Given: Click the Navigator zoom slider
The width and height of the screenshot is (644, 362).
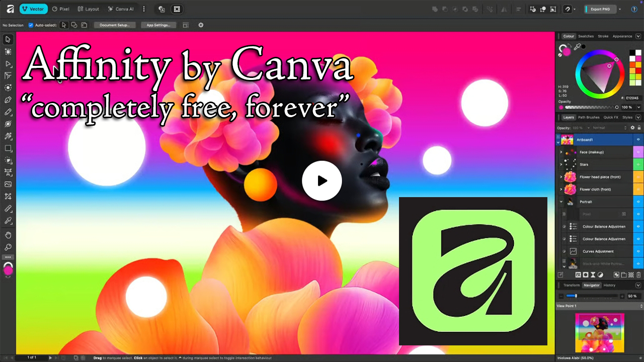Looking at the screenshot, I should pos(576,296).
